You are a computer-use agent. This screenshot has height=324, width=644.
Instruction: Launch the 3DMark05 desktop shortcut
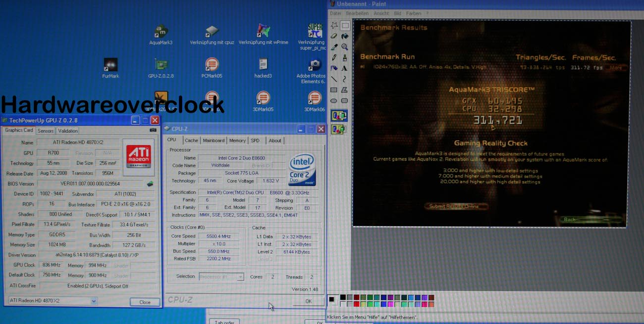(x=263, y=101)
